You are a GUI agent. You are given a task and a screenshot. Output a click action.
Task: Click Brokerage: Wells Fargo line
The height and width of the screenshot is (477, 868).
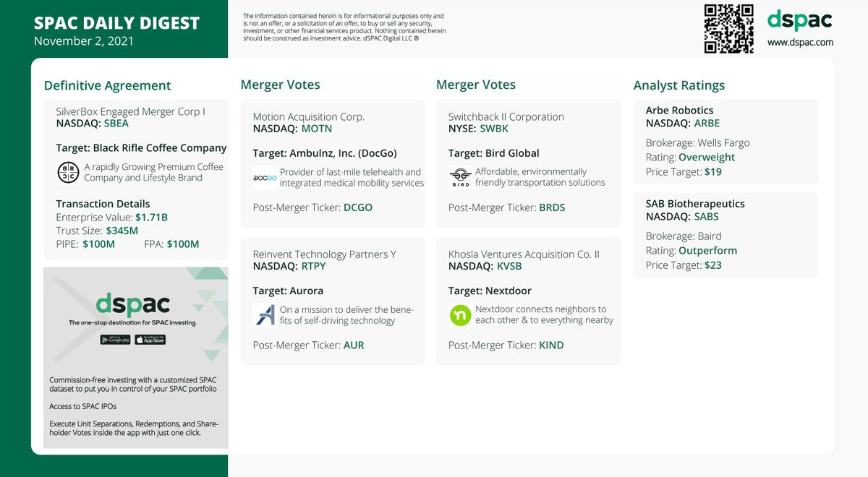pyautogui.click(x=698, y=142)
